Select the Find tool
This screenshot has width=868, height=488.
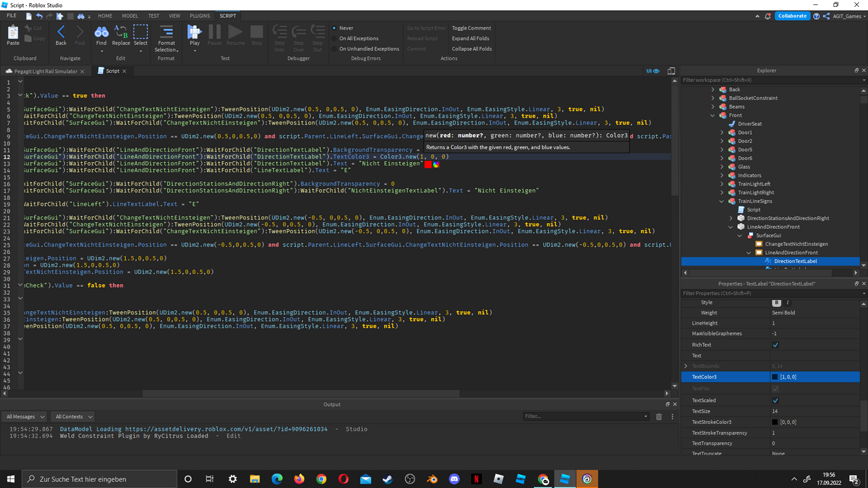point(101,36)
